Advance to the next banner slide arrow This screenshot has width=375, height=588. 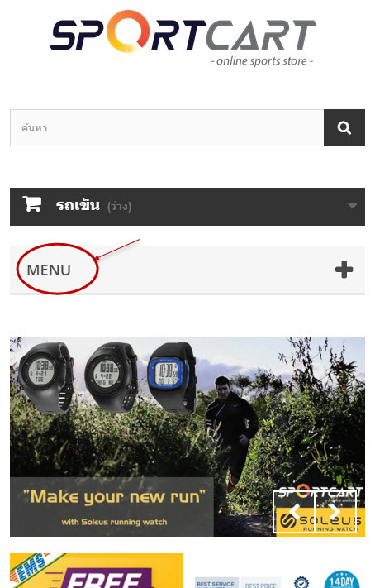click(335, 511)
